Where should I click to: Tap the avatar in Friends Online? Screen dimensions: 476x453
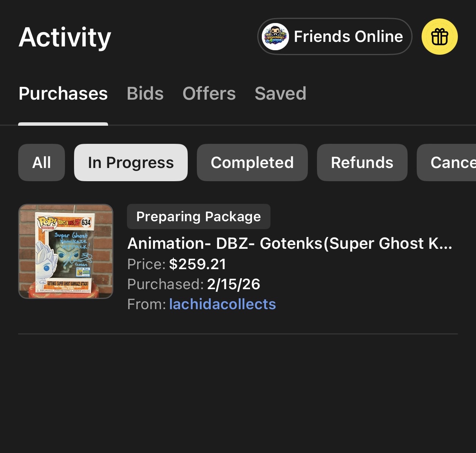click(275, 37)
